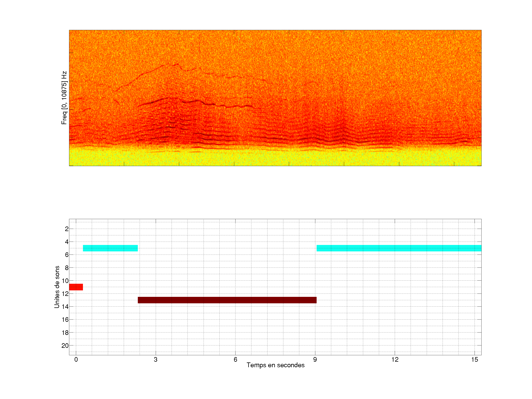Click the y-axis tick label 10

[65, 281]
